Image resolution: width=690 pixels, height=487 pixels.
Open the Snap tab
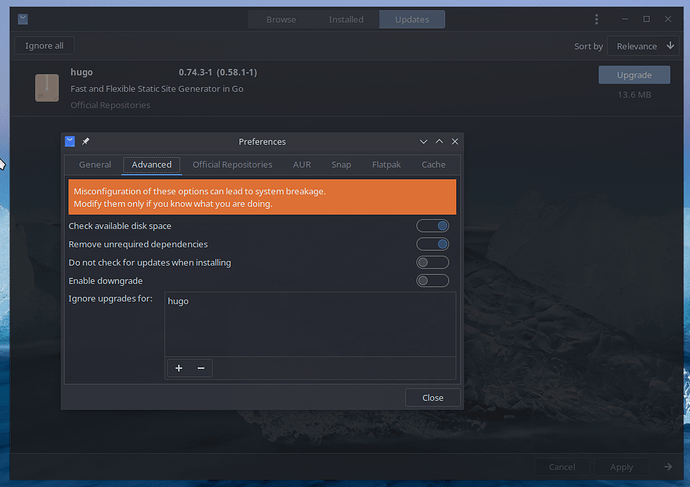pyautogui.click(x=341, y=165)
